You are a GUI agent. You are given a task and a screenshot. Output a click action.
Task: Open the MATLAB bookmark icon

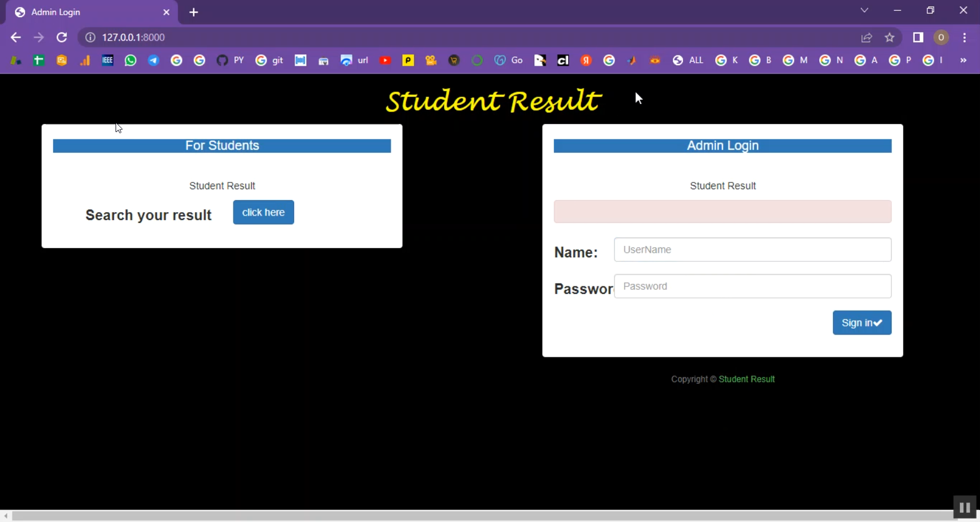point(632,61)
